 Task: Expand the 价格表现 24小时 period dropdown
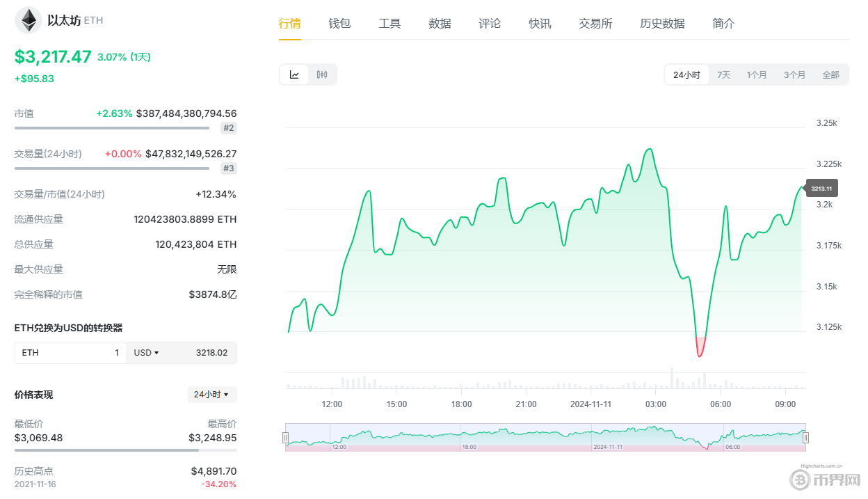tap(212, 395)
